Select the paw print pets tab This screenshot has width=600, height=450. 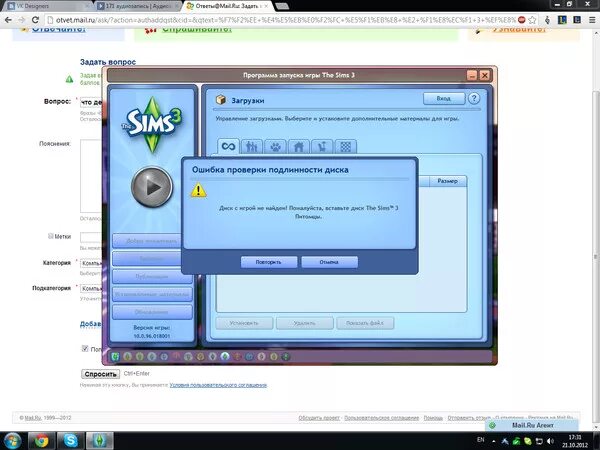click(275, 147)
